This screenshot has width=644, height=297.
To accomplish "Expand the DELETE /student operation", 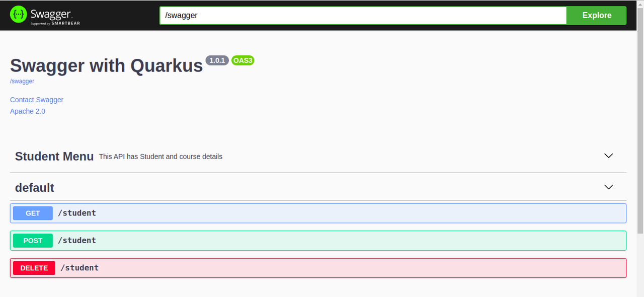I will tap(318, 268).
